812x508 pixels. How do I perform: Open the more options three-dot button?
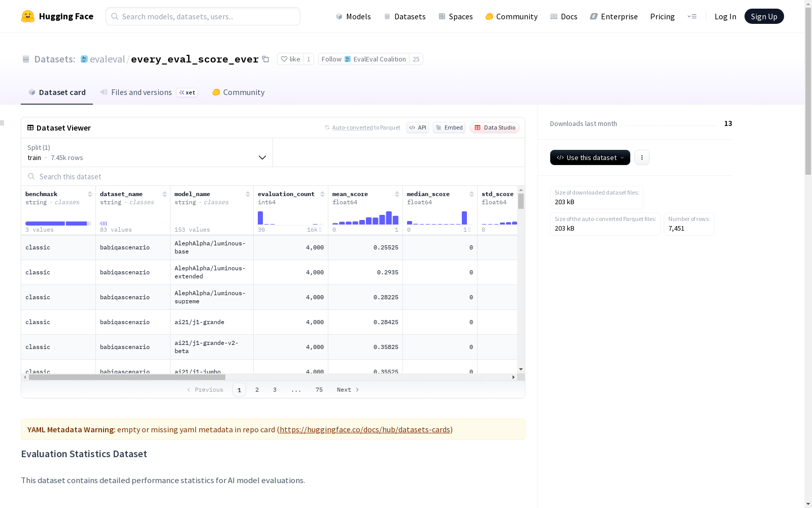(x=642, y=157)
